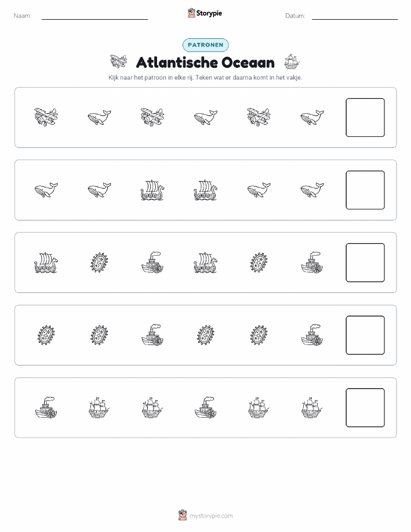Click the biplane icon beside the title
Viewport: 411px width, 532px height.
pyautogui.click(x=118, y=61)
